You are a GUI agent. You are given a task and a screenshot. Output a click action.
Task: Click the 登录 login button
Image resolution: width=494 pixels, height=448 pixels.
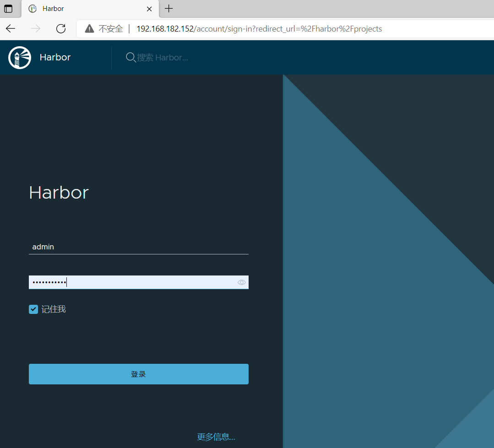pyautogui.click(x=139, y=374)
